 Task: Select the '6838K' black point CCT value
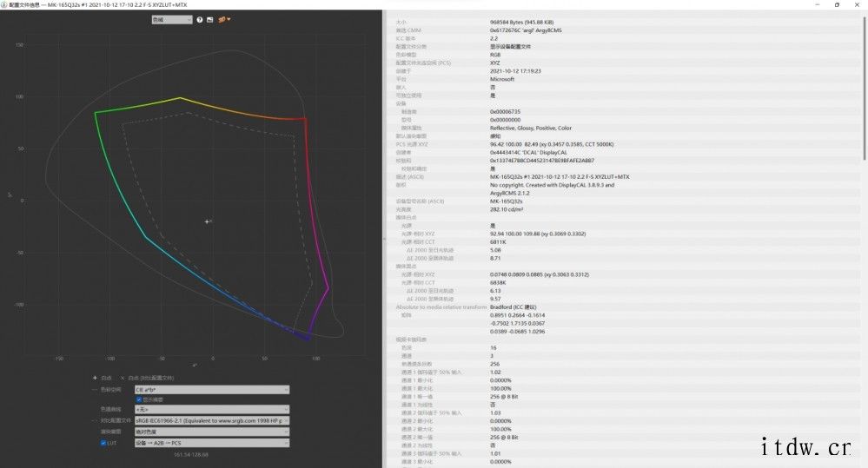(498, 283)
